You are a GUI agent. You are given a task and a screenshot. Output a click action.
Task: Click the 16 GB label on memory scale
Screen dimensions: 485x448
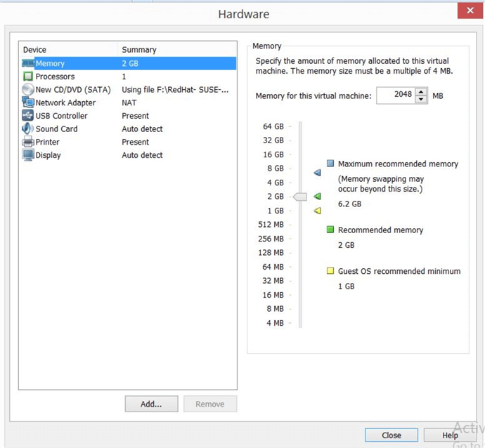coord(273,154)
